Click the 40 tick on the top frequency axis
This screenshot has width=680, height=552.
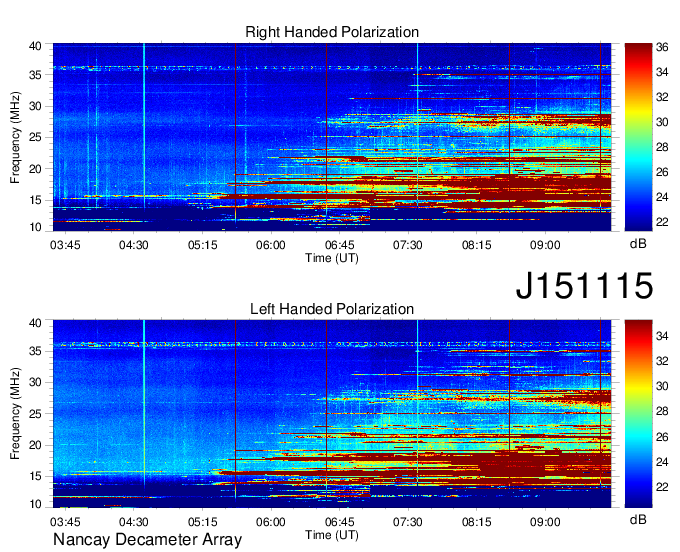35,46
